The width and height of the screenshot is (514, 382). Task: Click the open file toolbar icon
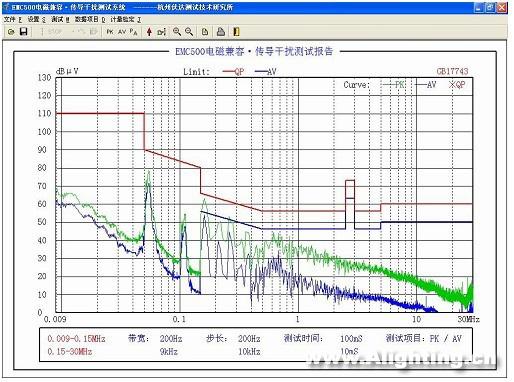coord(11,32)
